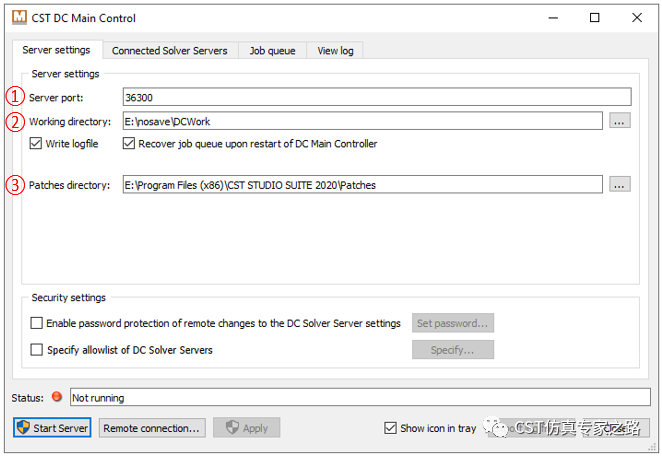
Task: Toggle Show icon in tray checkbox
Action: click(391, 428)
